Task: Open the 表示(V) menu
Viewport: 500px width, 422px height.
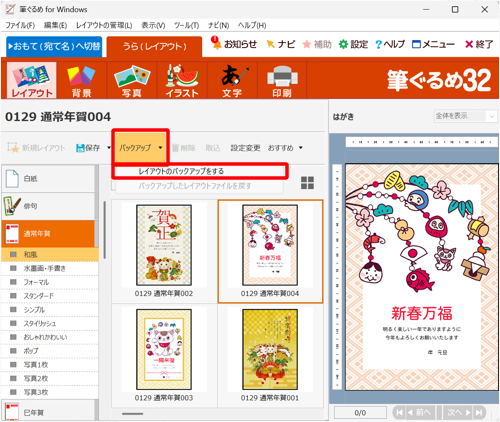Action: tap(153, 25)
